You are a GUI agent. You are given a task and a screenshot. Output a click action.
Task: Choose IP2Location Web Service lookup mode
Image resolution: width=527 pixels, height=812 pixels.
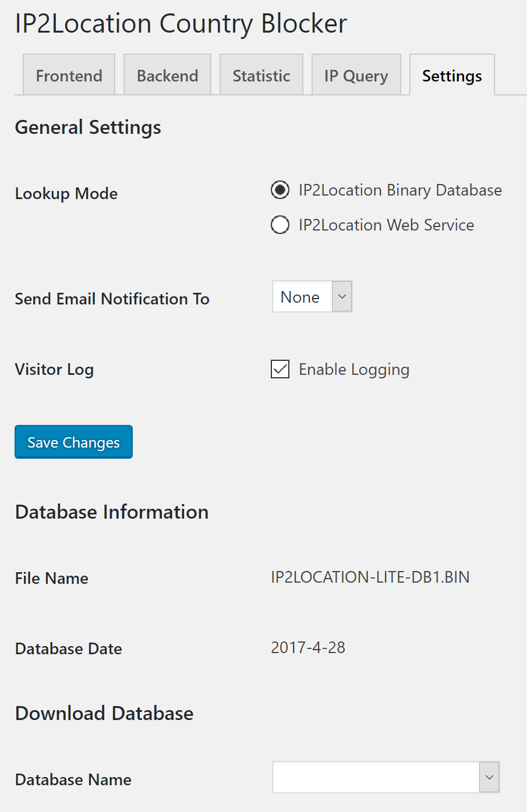click(280, 225)
